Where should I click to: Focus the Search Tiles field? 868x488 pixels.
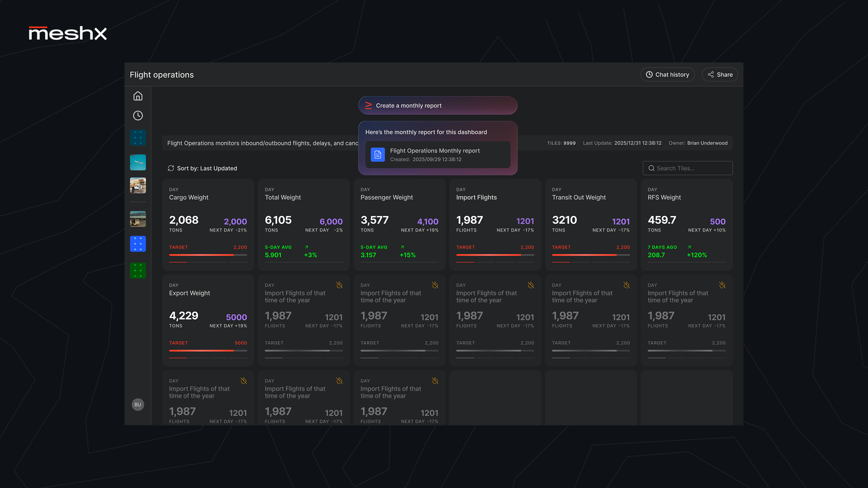click(687, 168)
